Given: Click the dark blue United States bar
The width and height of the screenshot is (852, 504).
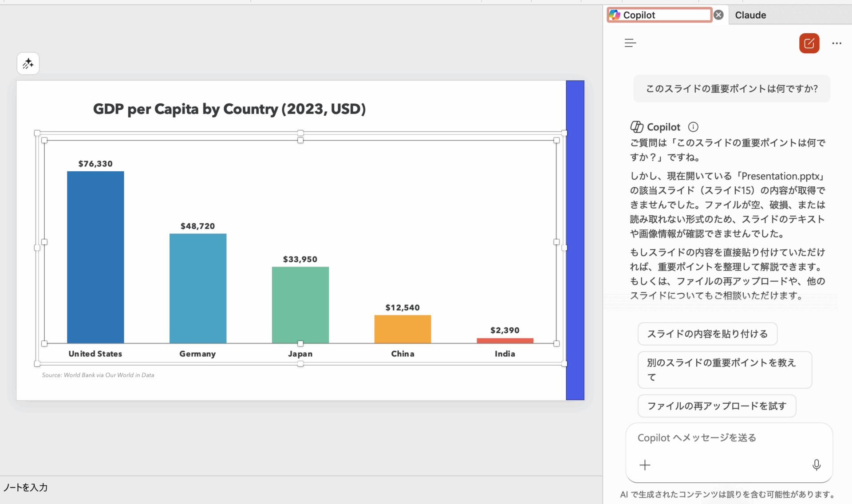Looking at the screenshot, I should click(x=95, y=257).
